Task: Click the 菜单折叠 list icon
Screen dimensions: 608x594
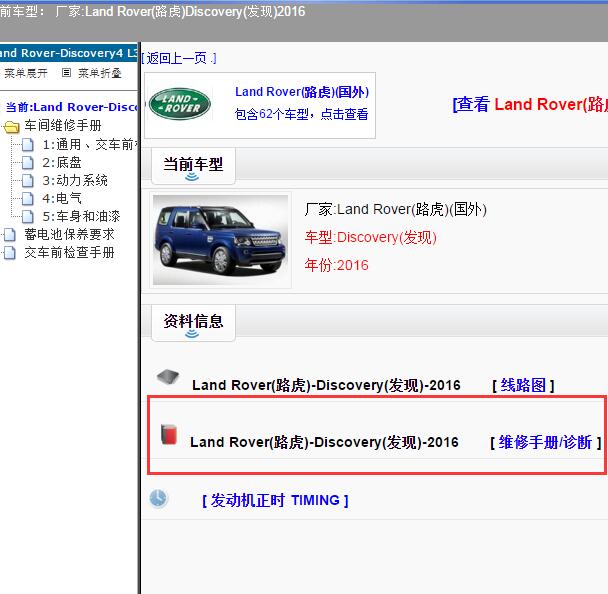Action: coord(66,73)
